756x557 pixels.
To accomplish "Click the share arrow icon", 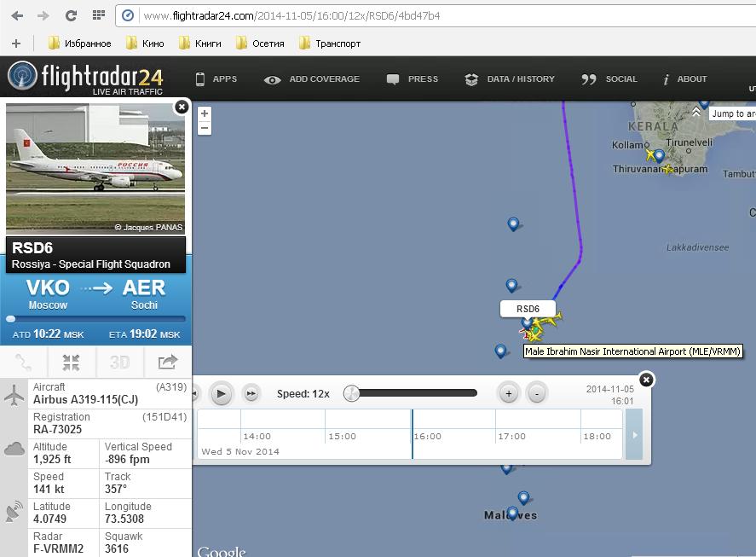I will (x=167, y=362).
